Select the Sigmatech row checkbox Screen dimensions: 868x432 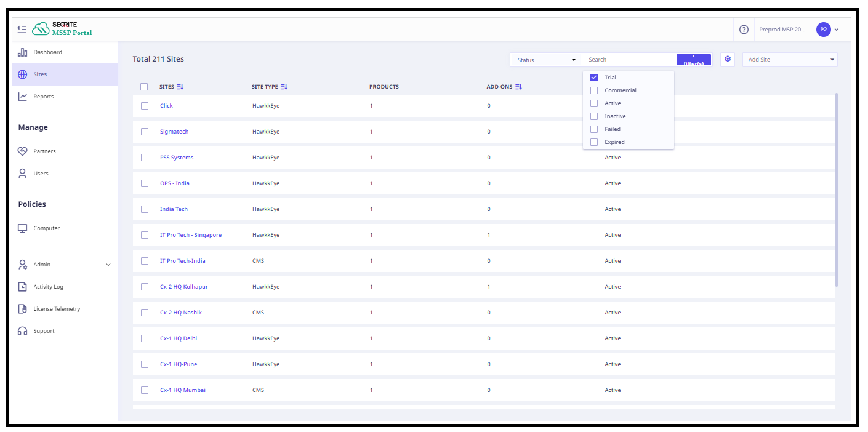[145, 132]
